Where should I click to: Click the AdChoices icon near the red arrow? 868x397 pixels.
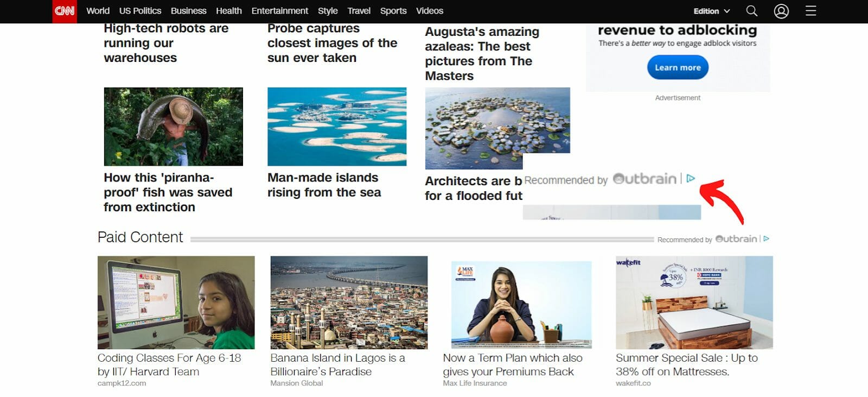691,179
